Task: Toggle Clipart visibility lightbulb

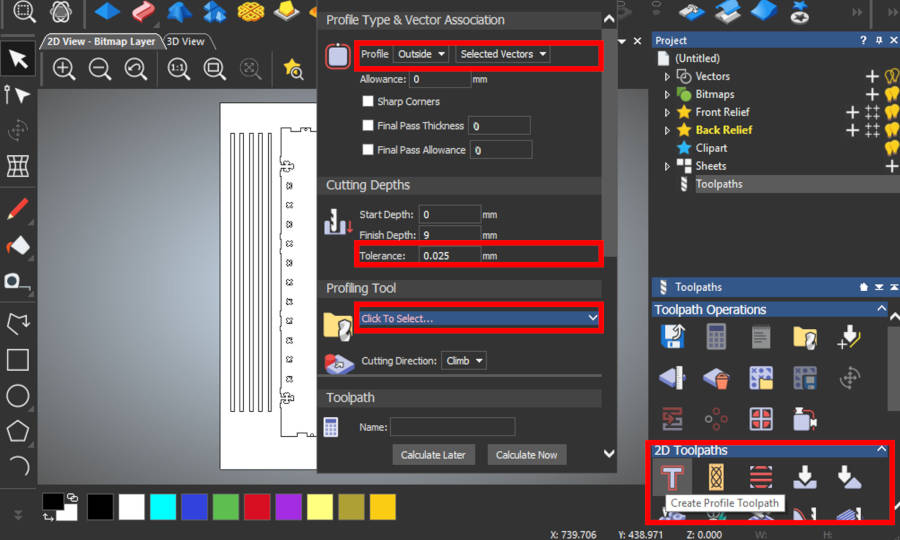Action: tap(892, 148)
